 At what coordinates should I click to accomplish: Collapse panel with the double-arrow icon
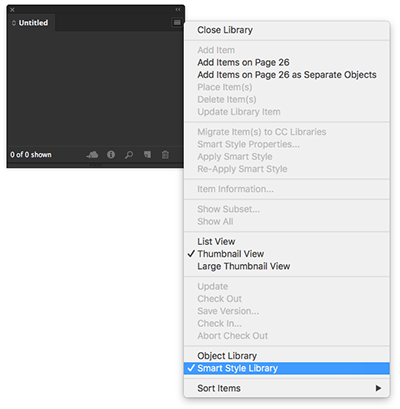[x=178, y=9]
